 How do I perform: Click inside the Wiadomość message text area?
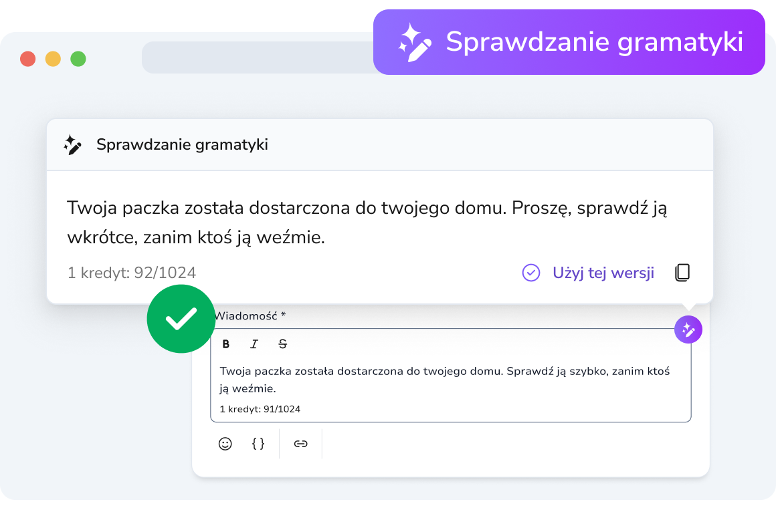pyautogui.click(x=450, y=380)
